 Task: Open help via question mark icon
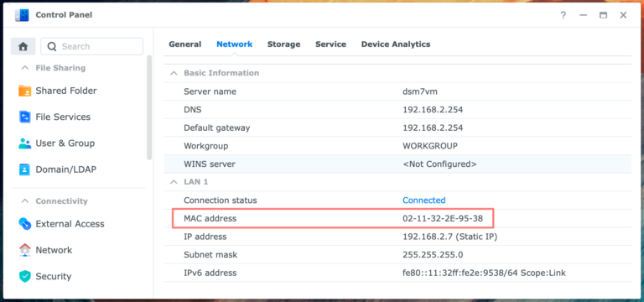(x=563, y=15)
